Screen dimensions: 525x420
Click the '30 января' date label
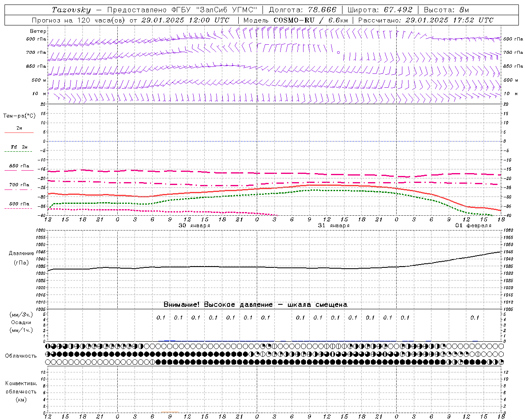pos(194,226)
